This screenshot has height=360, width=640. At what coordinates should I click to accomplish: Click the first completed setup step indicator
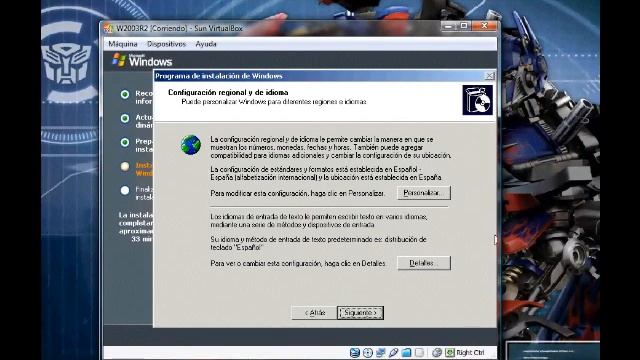[125, 94]
